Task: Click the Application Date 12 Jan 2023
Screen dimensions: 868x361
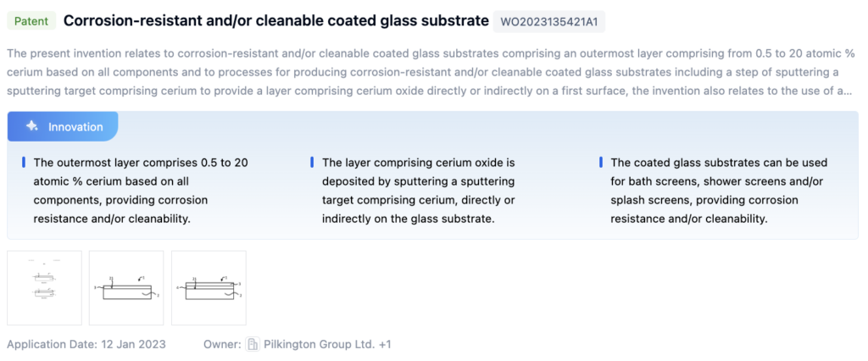Action: 86,344
